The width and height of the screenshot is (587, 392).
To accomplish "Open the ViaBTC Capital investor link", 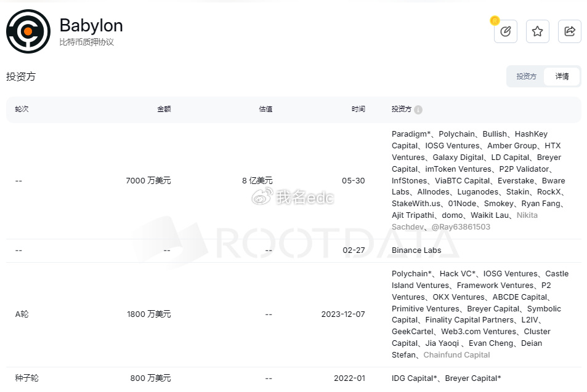I will [463, 181].
